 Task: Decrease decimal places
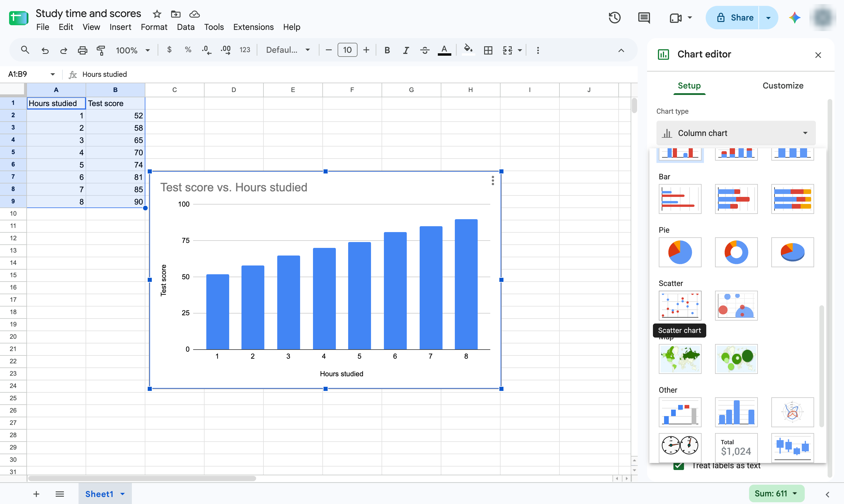(207, 50)
